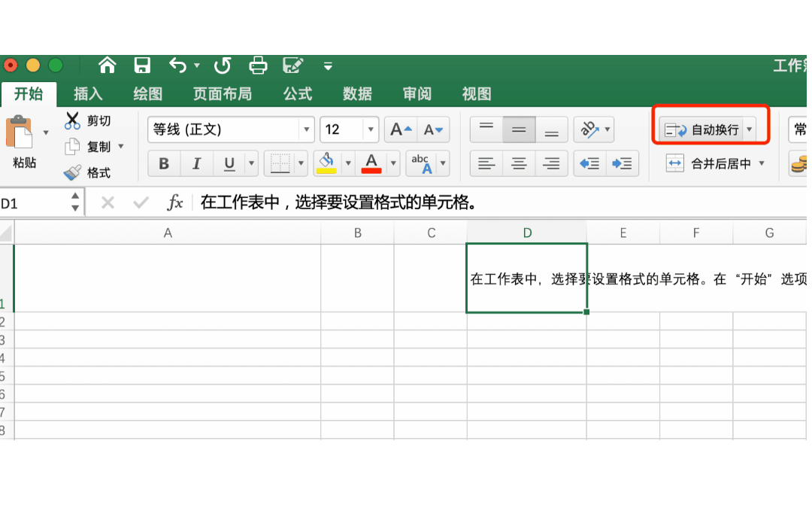The width and height of the screenshot is (812, 520).
Task: Cancel the formula entry with X
Action: [108, 202]
